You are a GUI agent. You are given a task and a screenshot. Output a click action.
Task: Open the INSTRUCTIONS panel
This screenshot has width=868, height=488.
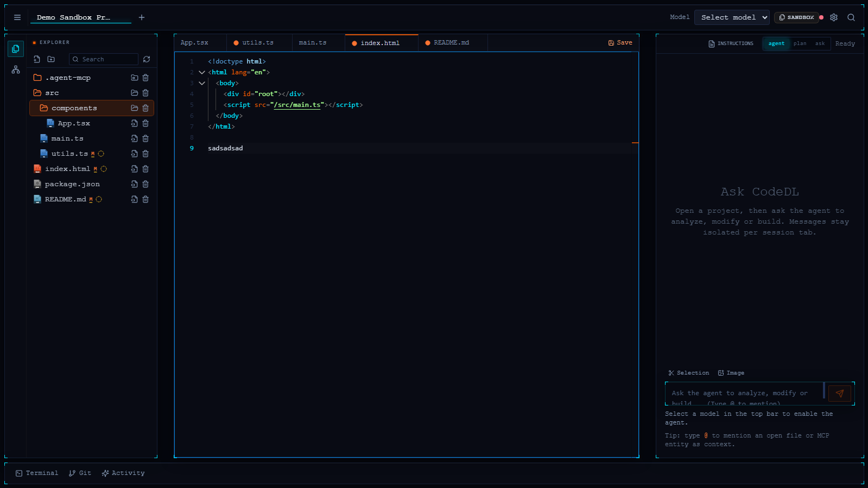(731, 43)
